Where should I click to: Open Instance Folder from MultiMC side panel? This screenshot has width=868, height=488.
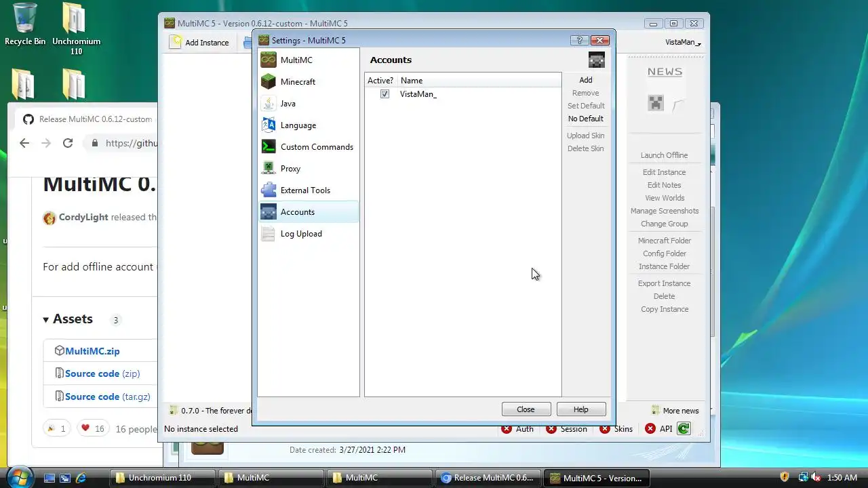(x=665, y=266)
